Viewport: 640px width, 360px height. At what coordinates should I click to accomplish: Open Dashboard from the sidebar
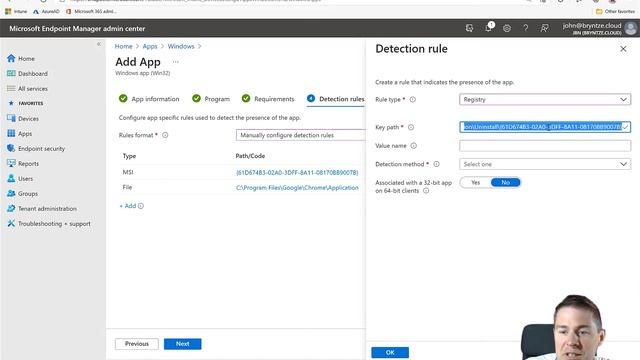point(33,73)
